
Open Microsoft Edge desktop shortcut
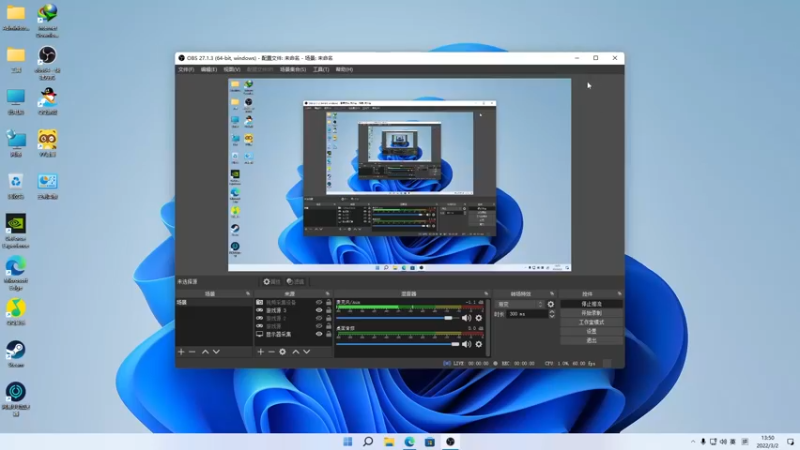tap(16, 273)
